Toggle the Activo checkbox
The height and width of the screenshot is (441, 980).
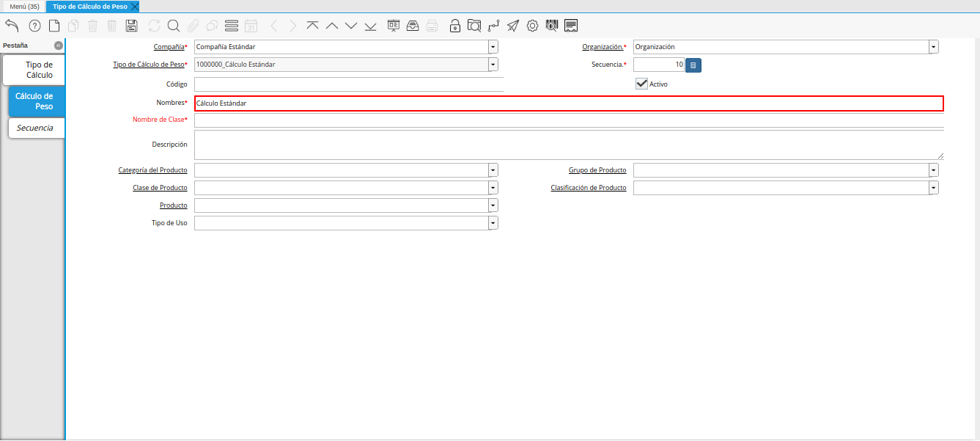641,84
